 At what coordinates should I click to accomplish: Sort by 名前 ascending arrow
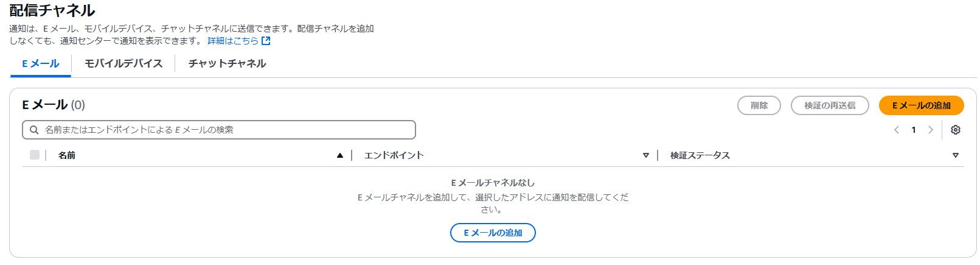pos(340,155)
